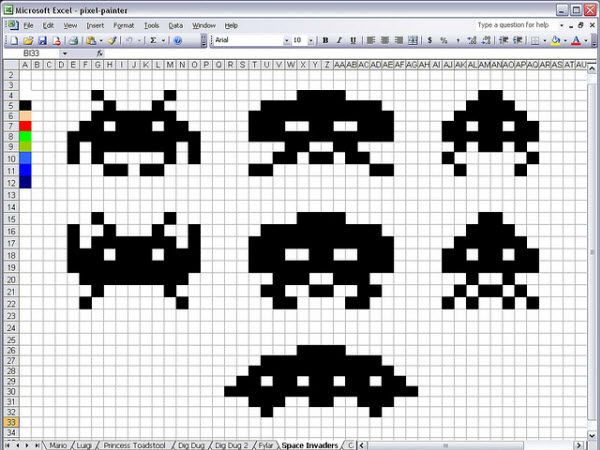The image size is (600, 450).
Task: Open the Arial font name dropdown
Action: tap(284, 41)
